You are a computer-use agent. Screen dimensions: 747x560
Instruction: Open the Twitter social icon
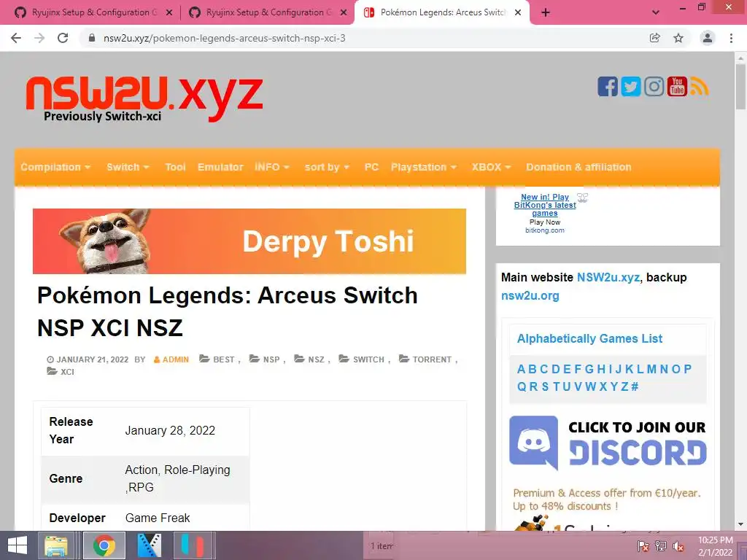click(631, 87)
